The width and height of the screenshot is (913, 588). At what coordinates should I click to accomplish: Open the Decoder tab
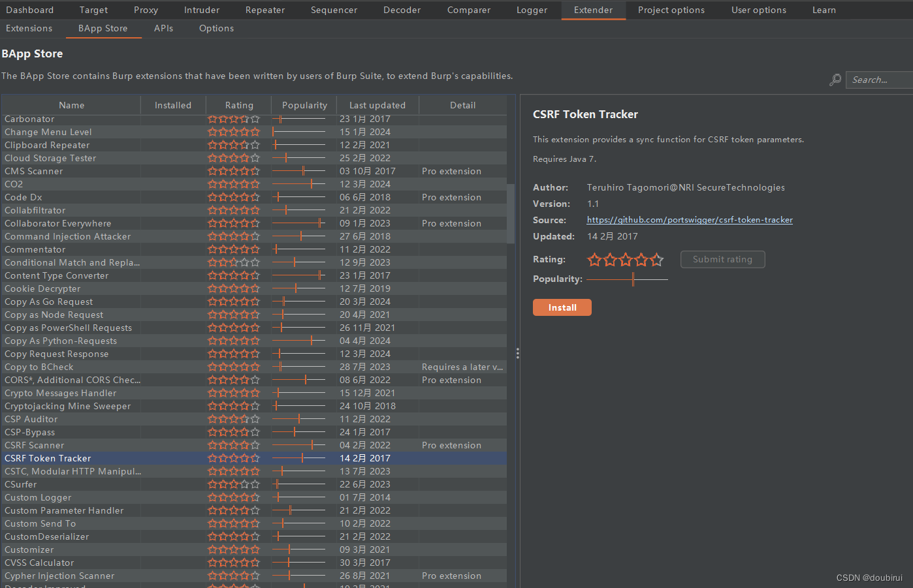tap(402, 10)
